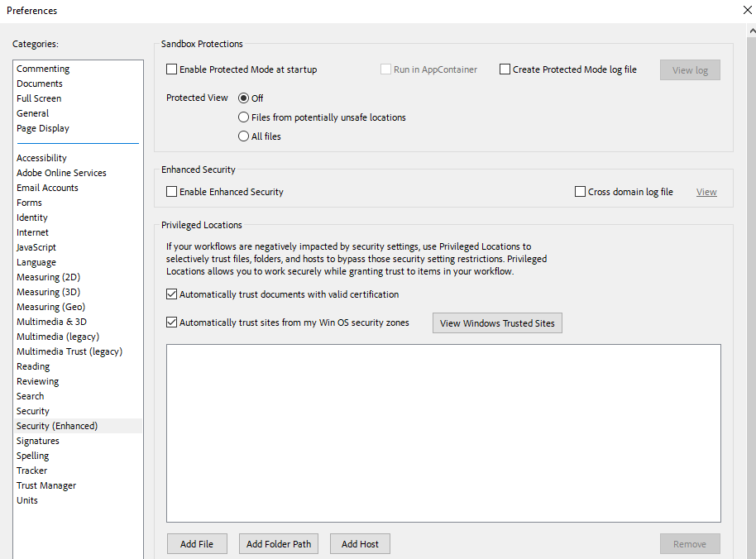
Task: Open Language category
Action: click(x=78, y=262)
